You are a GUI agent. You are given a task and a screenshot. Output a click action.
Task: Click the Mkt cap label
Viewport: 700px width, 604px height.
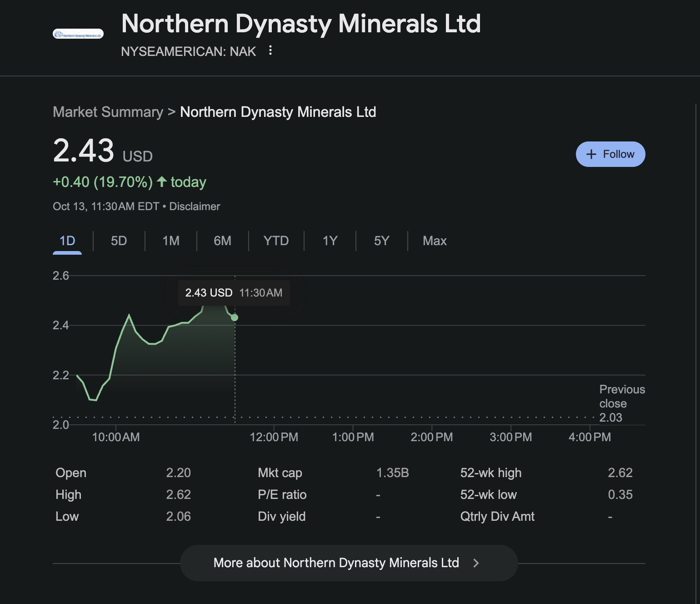[280, 473]
